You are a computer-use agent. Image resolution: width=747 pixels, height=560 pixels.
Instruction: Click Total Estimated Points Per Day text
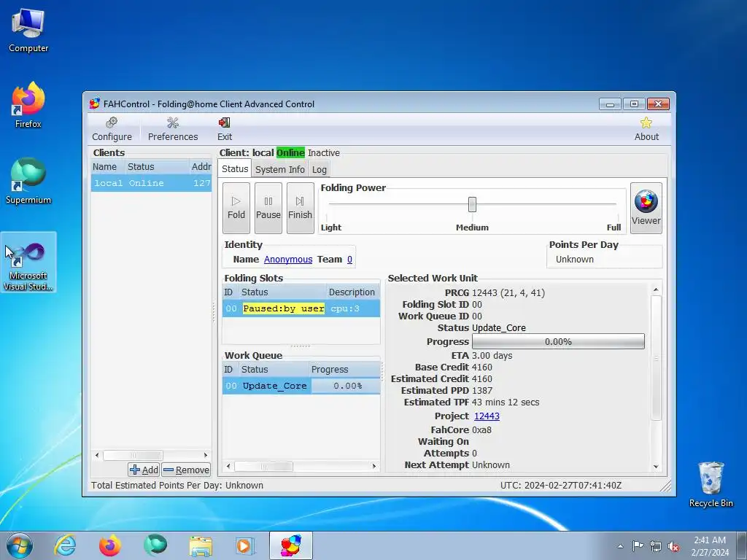[x=177, y=485]
